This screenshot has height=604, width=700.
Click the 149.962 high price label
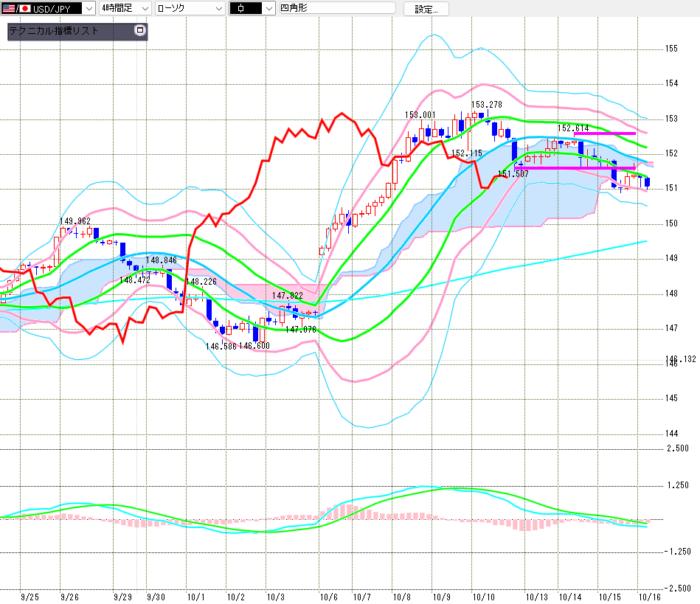tap(75, 221)
